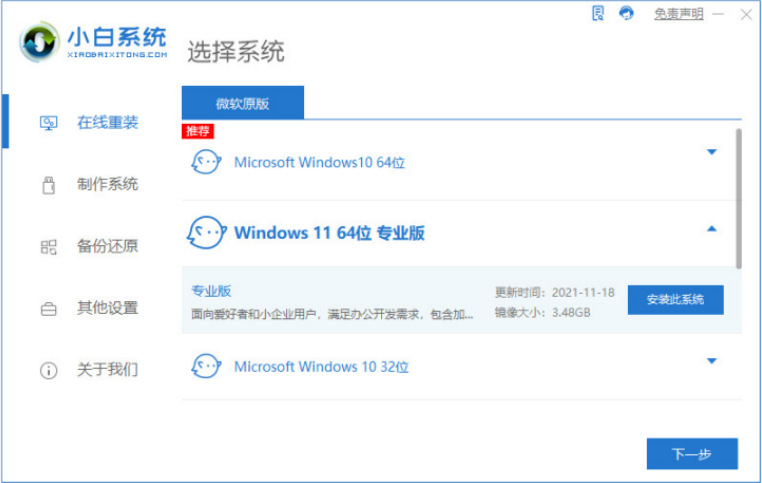
Task: Select the 关于我们 info icon
Action: click(48, 370)
